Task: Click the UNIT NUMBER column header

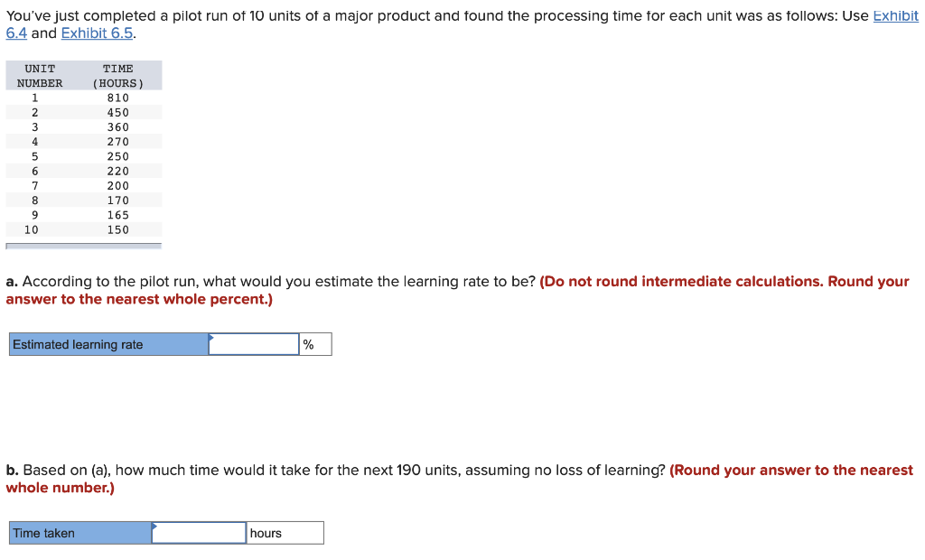Action: coord(40,76)
